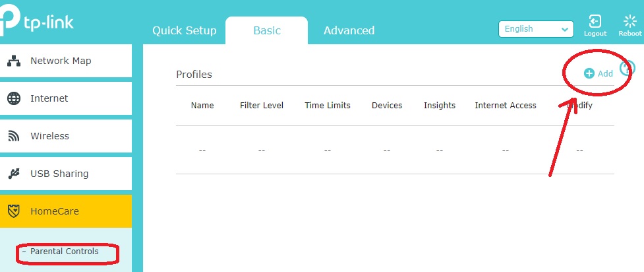Screen dimensions: 644x272
Task: Click the help question mark icon
Action: tap(628, 69)
